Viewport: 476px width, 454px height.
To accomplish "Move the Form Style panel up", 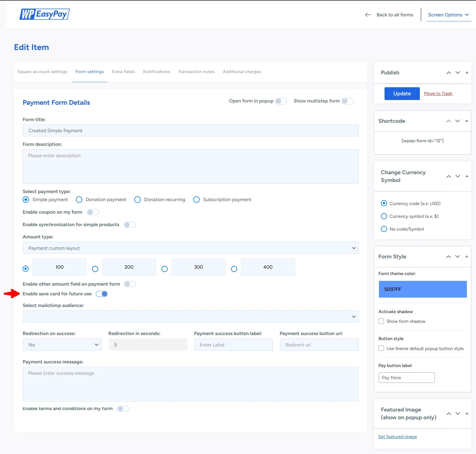I will point(448,256).
